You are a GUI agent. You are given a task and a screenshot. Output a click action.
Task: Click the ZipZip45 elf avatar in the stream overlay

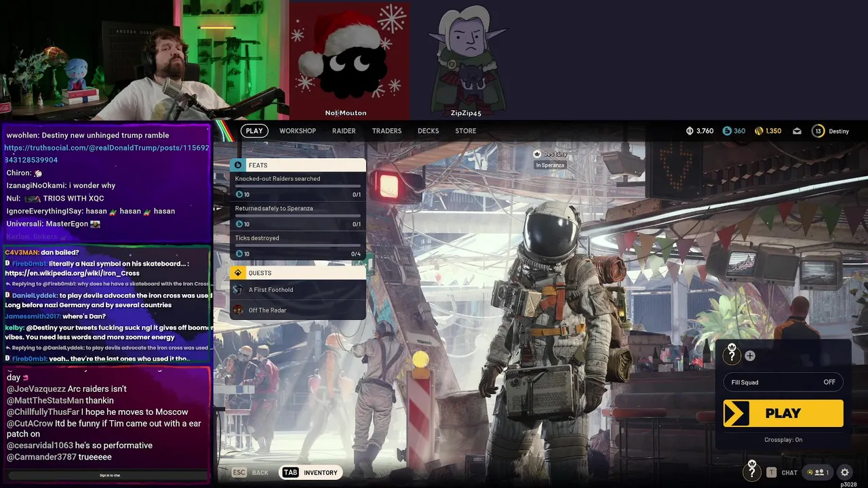coord(467,61)
